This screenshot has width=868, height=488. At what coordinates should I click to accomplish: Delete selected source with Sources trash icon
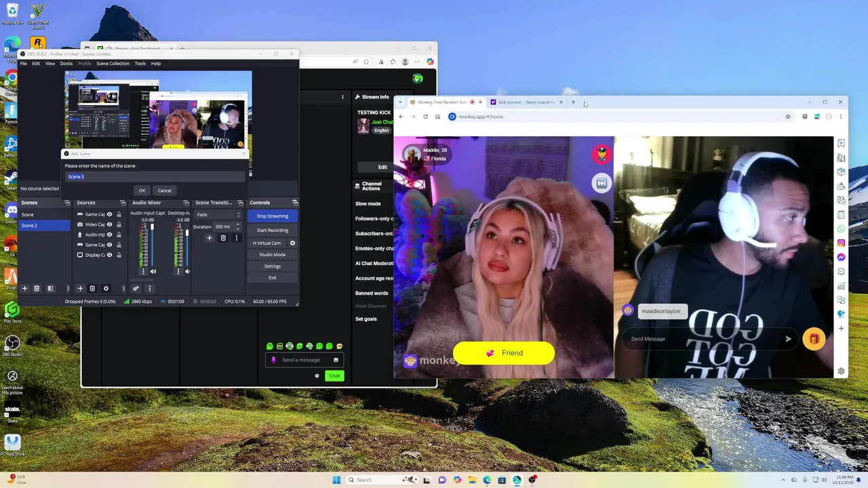click(x=92, y=288)
